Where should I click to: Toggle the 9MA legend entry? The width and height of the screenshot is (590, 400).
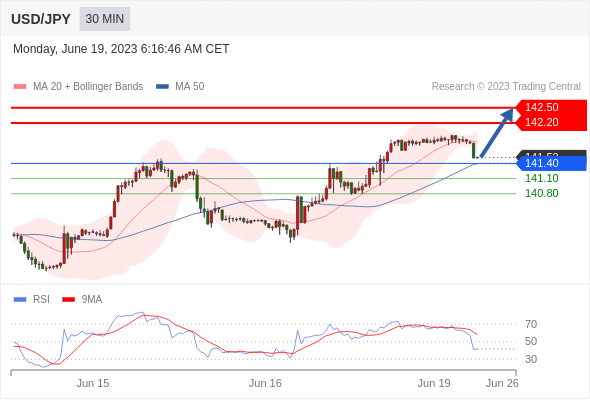[x=82, y=300]
